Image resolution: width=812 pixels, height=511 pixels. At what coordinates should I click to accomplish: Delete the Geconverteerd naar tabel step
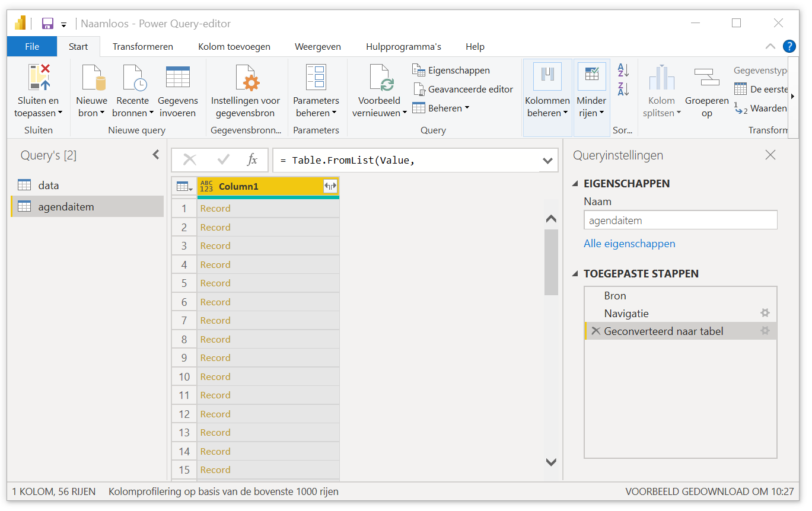596,331
